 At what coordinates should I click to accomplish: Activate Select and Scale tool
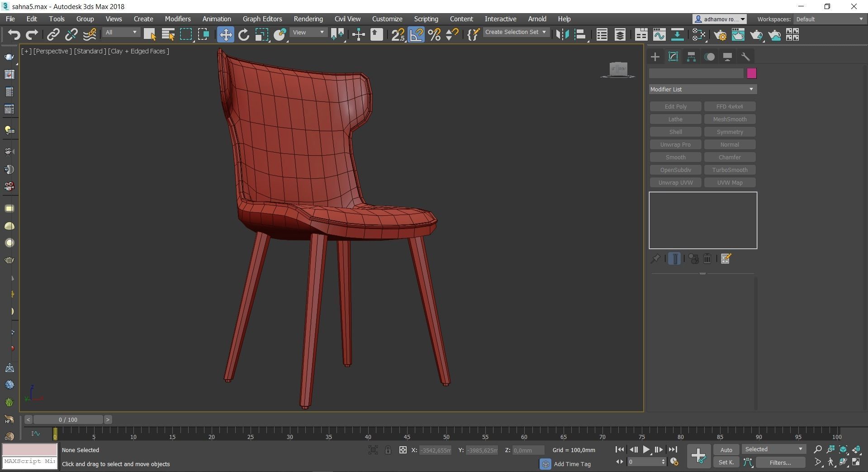262,35
